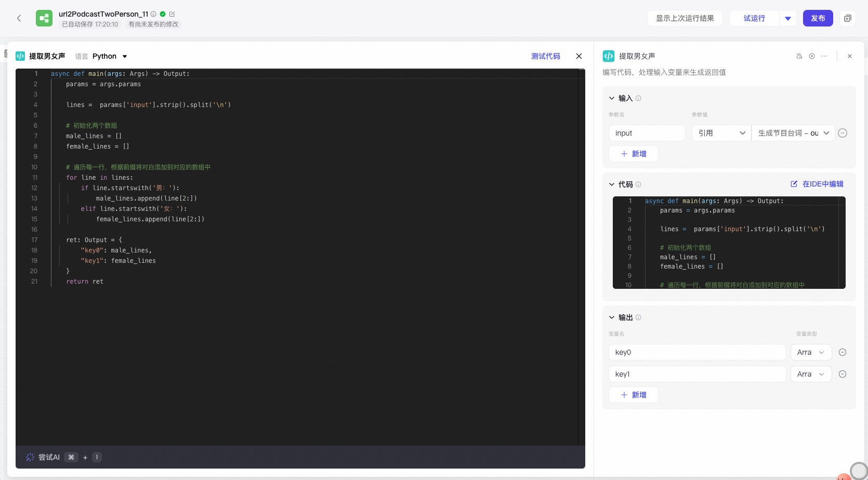
Task: Remove the key0 output variable
Action: [x=843, y=352]
